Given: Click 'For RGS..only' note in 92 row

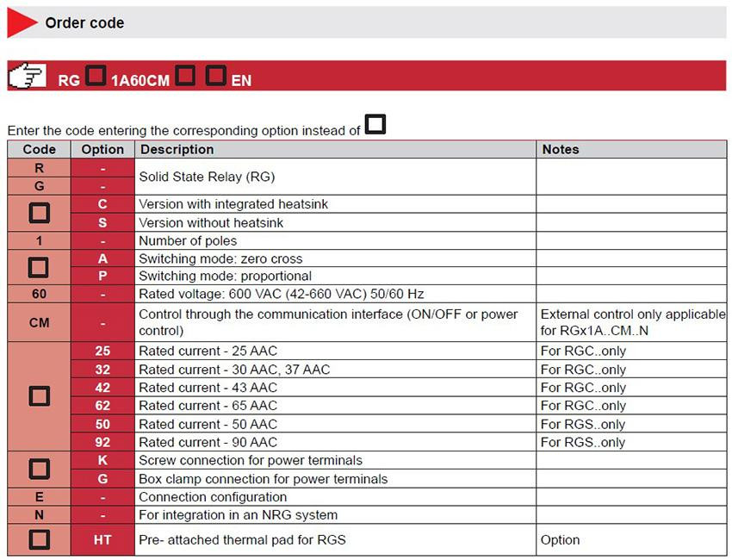Looking at the screenshot, I should point(583,442).
